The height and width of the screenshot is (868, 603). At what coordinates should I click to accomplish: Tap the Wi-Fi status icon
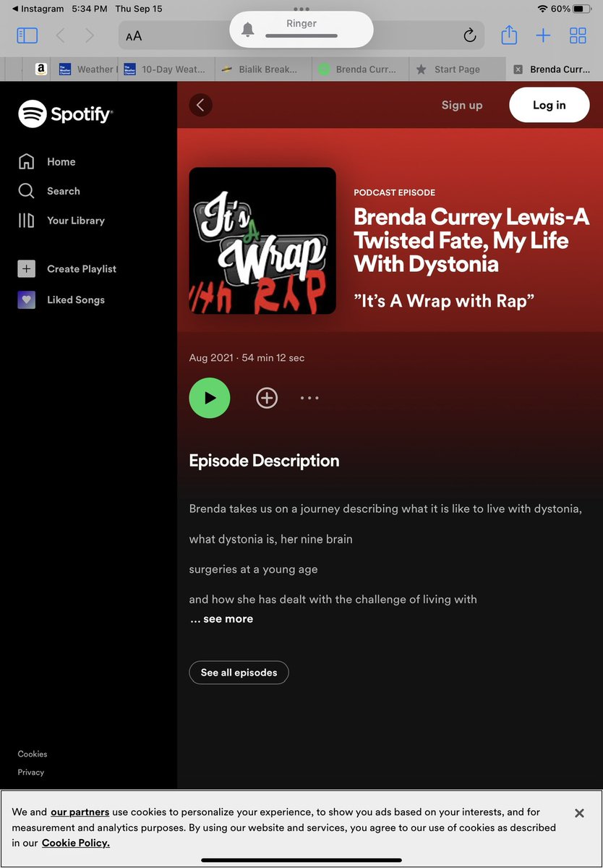click(542, 9)
